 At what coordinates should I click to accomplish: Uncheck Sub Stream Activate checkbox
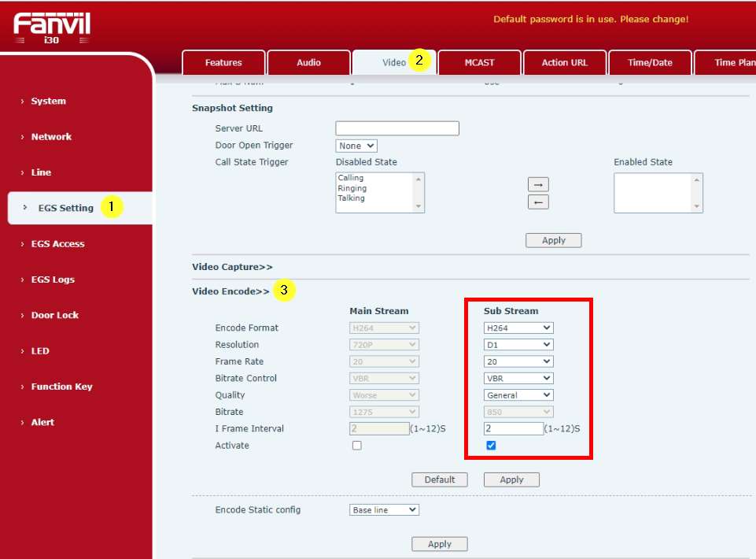(491, 445)
